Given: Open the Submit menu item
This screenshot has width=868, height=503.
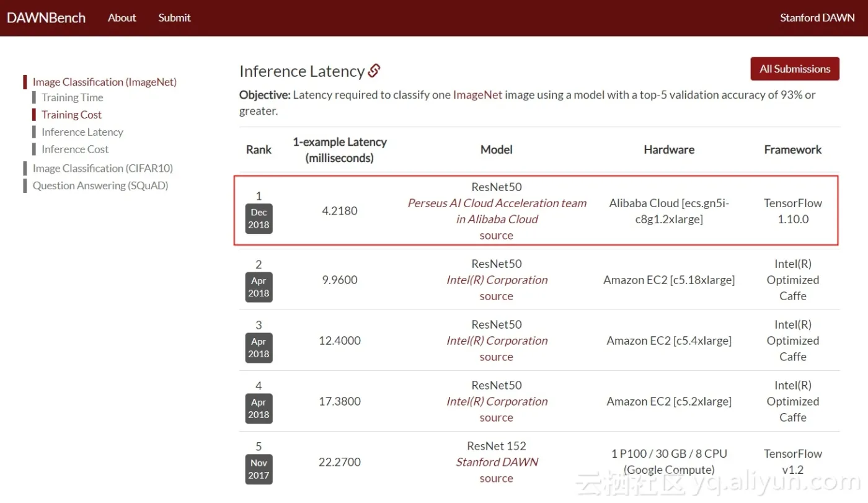Looking at the screenshot, I should tap(174, 18).
